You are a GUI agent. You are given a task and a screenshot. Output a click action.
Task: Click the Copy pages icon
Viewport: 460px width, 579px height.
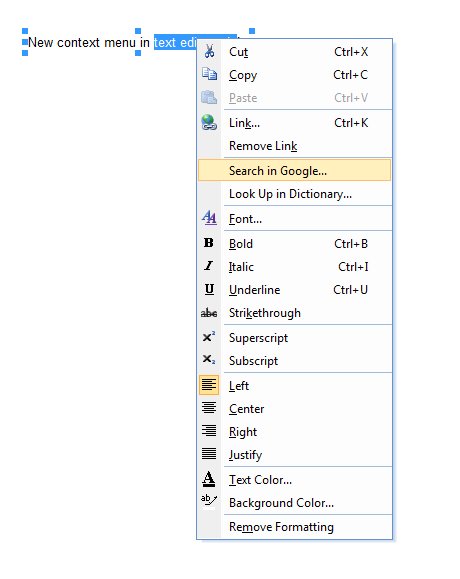(209, 74)
